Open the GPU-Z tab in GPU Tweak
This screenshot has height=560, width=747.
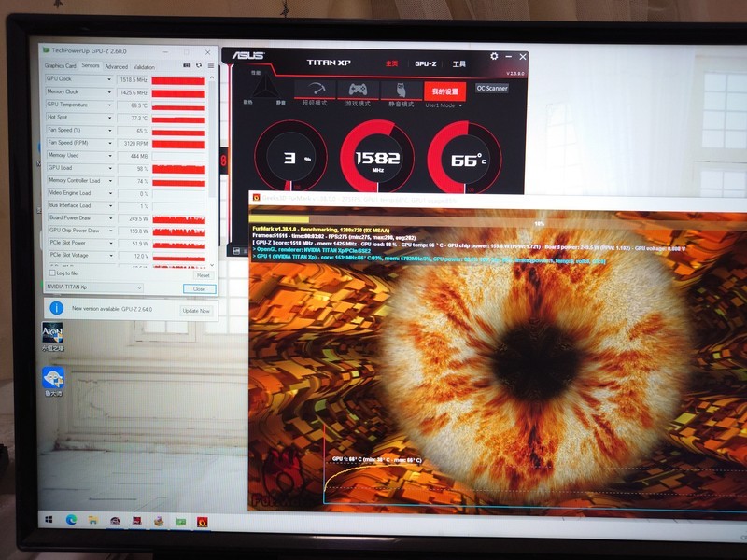tap(425, 63)
